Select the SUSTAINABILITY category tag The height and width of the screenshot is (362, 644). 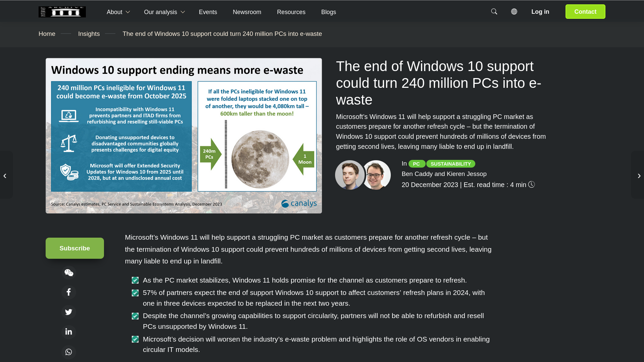450,164
